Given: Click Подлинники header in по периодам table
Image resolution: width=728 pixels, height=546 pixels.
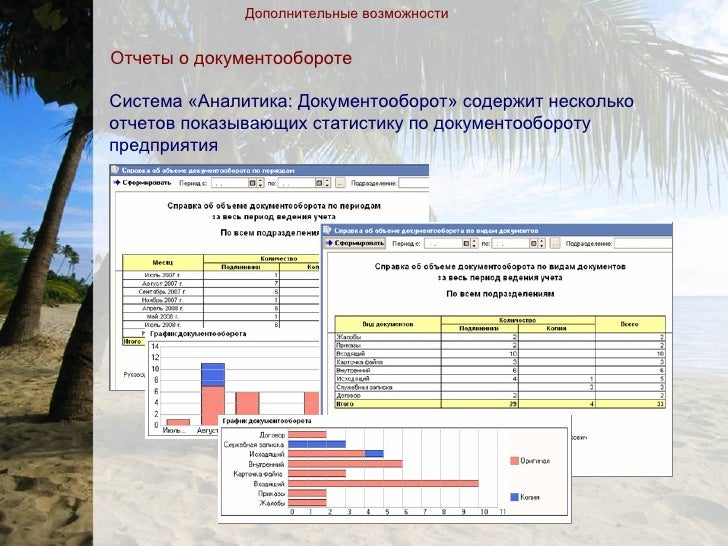Looking at the screenshot, I should point(240,266).
